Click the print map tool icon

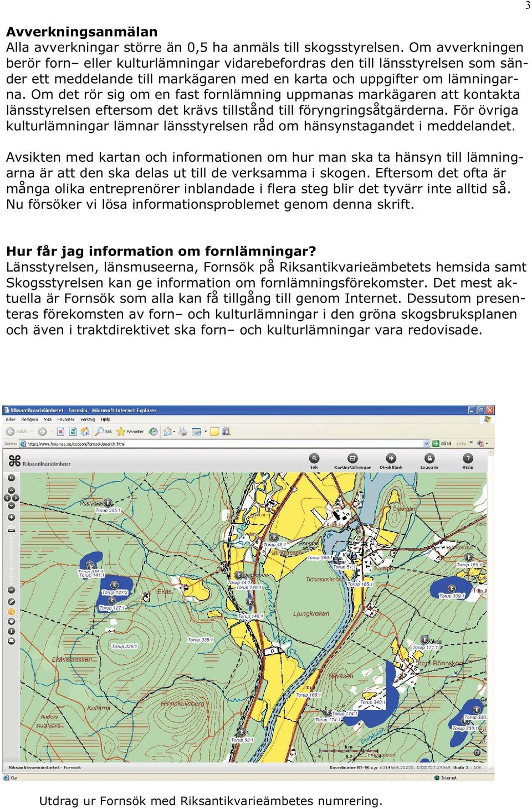pos(12,641)
